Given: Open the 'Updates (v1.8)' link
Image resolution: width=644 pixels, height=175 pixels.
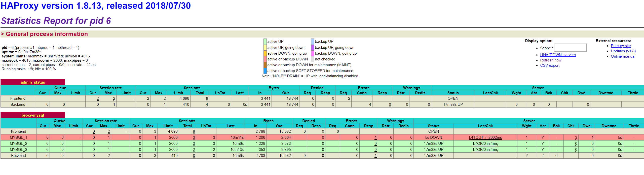Looking at the screenshot, I should (623, 51).
